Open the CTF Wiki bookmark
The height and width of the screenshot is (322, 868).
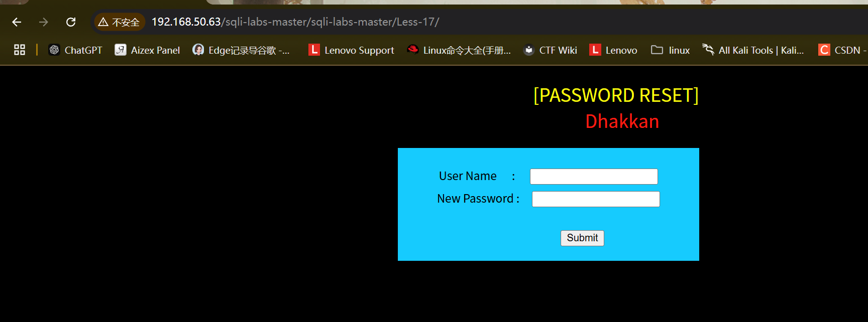click(551, 50)
